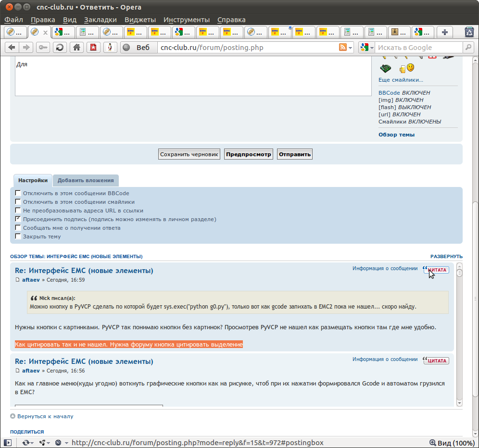Screen dimensions: 479x448
Task: Open the Инструменты menu
Action: click(186, 20)
